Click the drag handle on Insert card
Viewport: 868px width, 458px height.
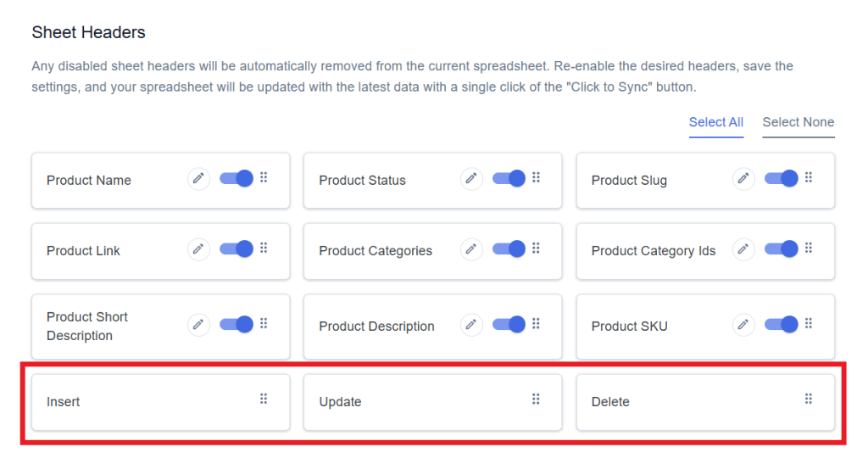pyautogui.click(x=264, y=399)
